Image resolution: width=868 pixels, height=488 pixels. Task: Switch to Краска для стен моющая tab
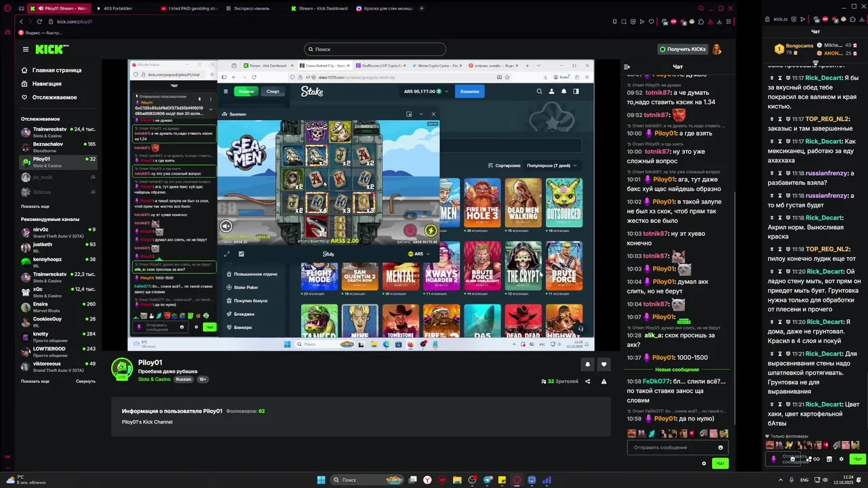(x=384, y=8)
